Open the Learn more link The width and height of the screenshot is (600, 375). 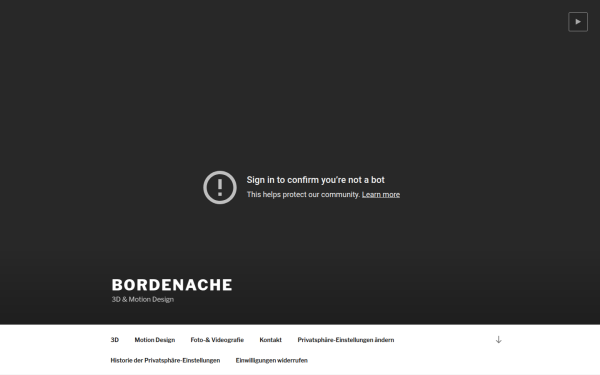click(381, 194)
